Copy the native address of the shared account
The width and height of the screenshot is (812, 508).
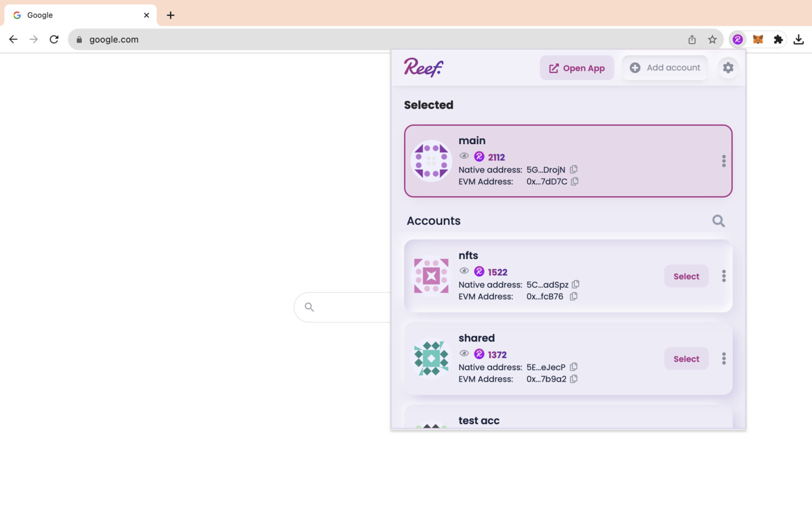573,366
